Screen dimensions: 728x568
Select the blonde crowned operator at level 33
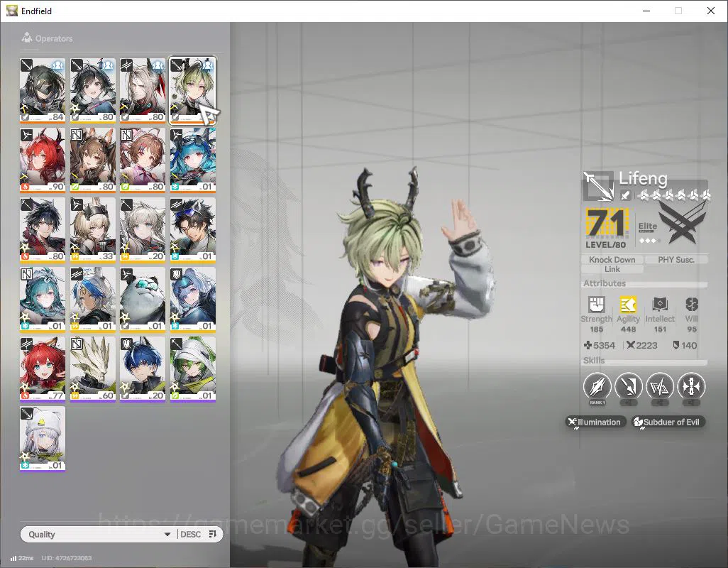(92, 229)
